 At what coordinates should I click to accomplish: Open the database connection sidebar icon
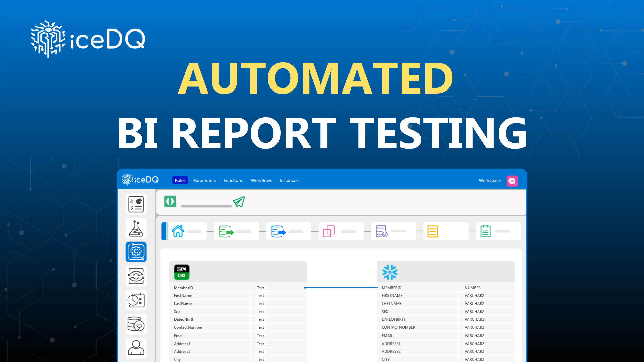[136, 324]
